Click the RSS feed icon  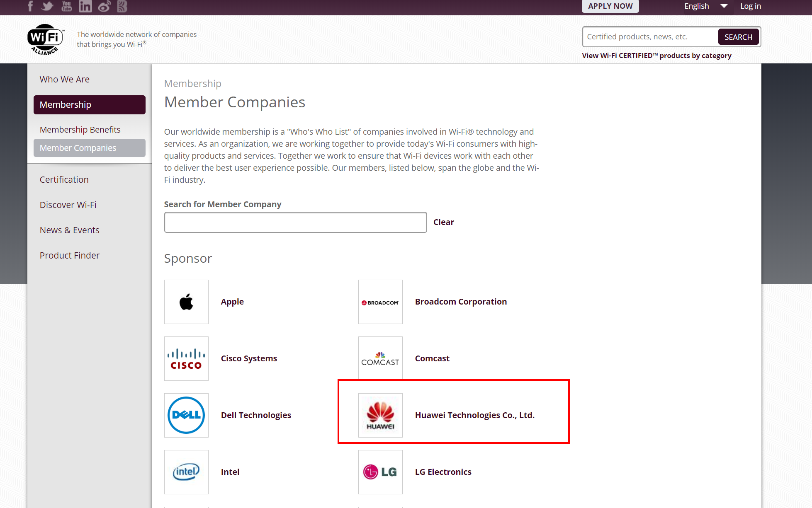point(122,6)
